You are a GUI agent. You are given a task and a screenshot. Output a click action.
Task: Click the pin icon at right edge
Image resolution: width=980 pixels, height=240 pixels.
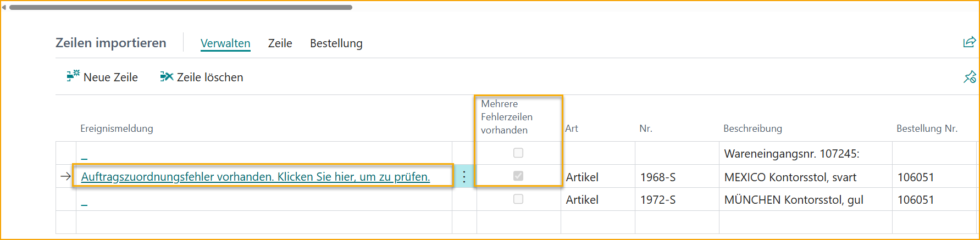(970, 77)
